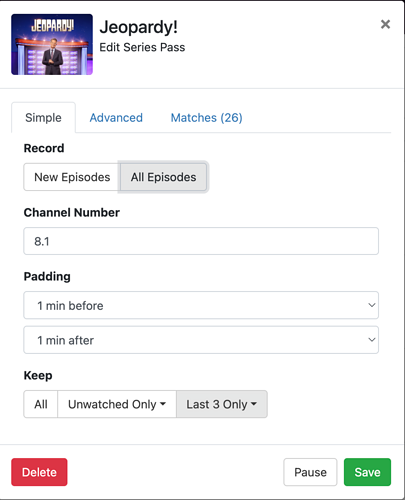405x500 pixels.
Task: Click caret icon beside Last 3 Only
Action: click(x=254, y=404)
